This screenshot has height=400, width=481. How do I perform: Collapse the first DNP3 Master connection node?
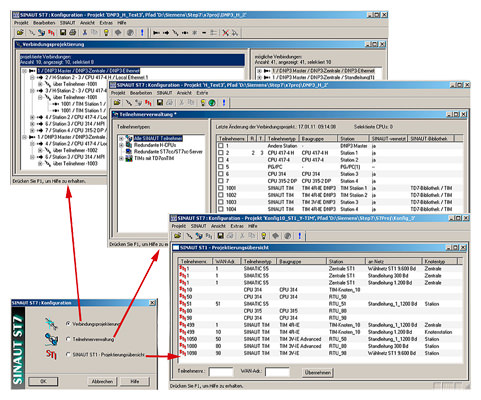[24, 71]
